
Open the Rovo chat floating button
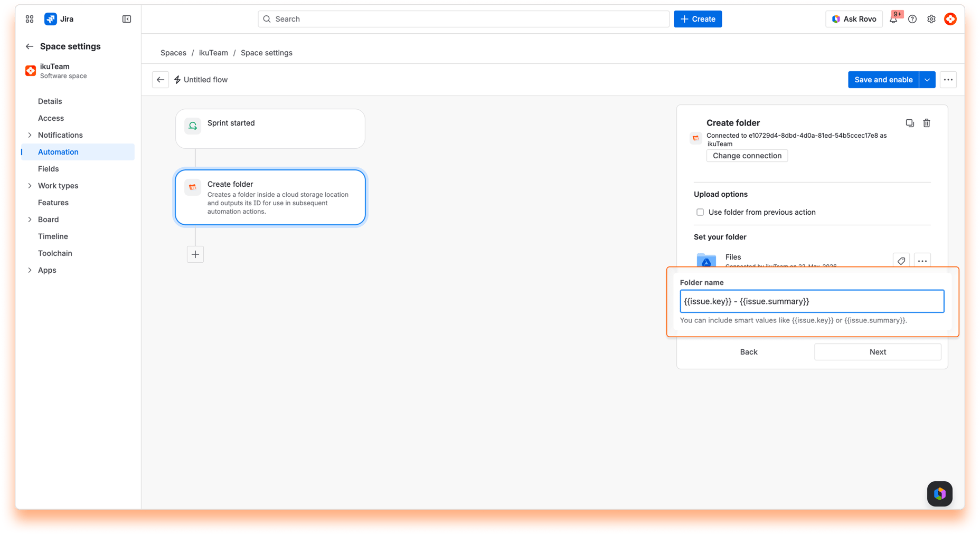coord(940,494)
